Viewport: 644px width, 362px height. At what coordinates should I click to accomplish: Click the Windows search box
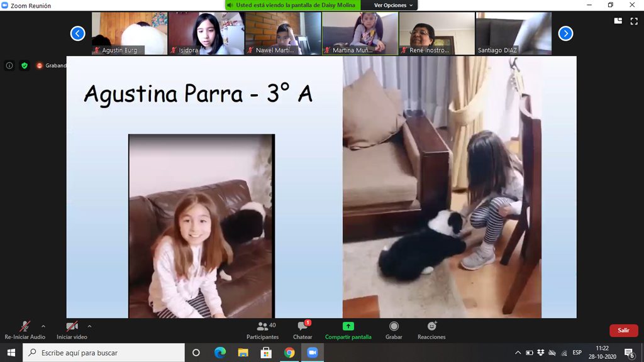click(104, 353)
